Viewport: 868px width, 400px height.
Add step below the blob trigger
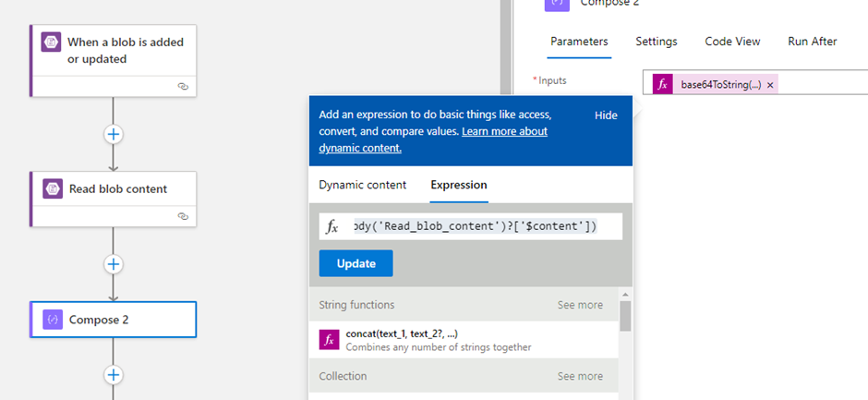pyautogui.click(x=114, y=134)
